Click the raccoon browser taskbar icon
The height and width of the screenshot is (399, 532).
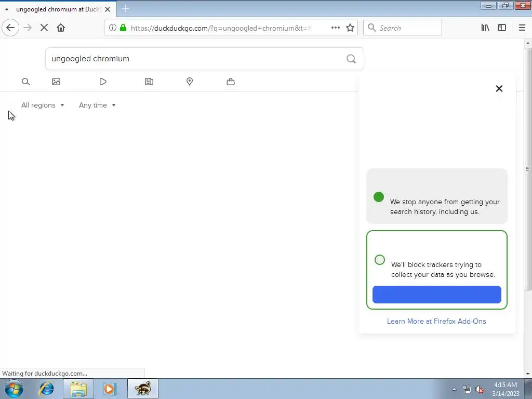pos(143,389)
